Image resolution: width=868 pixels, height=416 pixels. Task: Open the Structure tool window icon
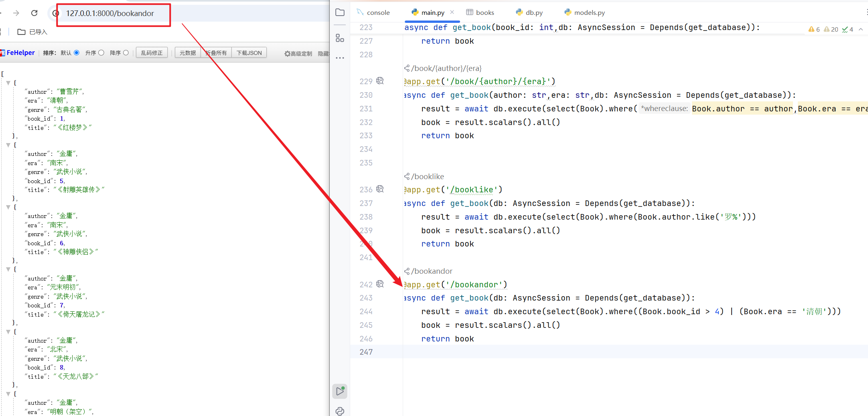340,38
